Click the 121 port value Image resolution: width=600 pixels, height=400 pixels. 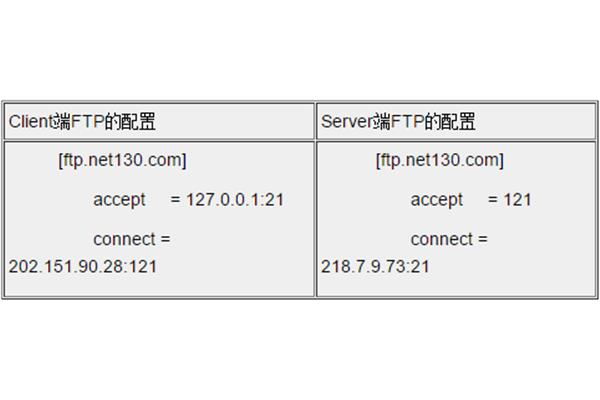(517, 200)
